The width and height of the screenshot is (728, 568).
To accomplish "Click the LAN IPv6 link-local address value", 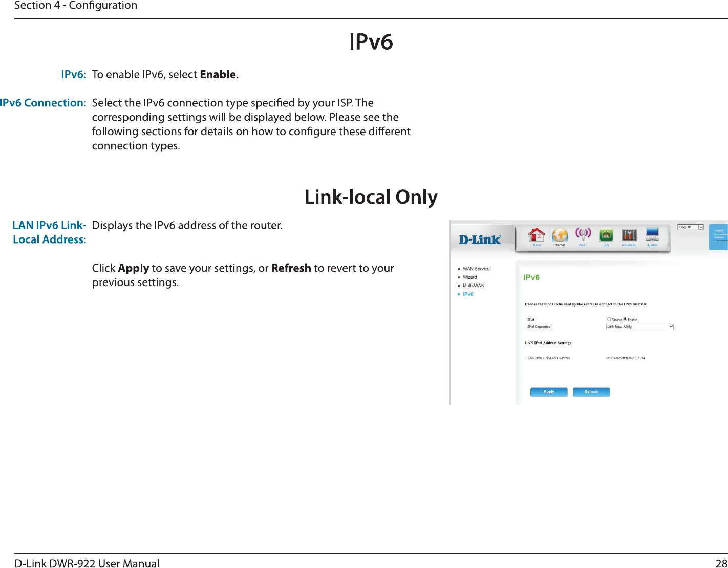I will pos(625,358).
